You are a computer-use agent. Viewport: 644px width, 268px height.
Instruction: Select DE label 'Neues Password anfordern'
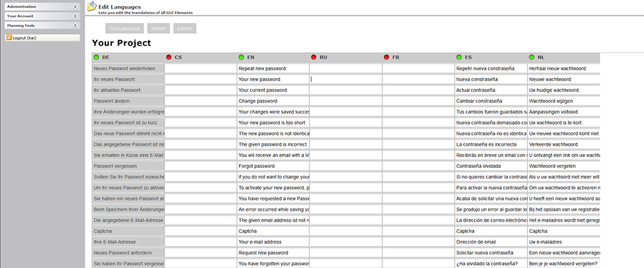[x=128, y=253]
